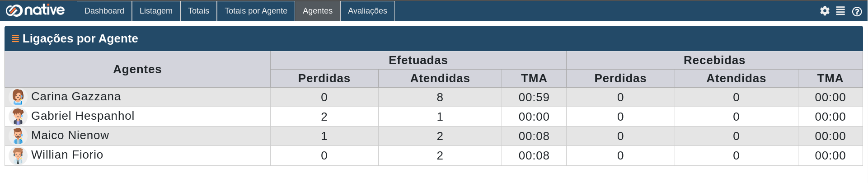
Task: Click Recebidas Perdidas column header
Action: point(620,78)
